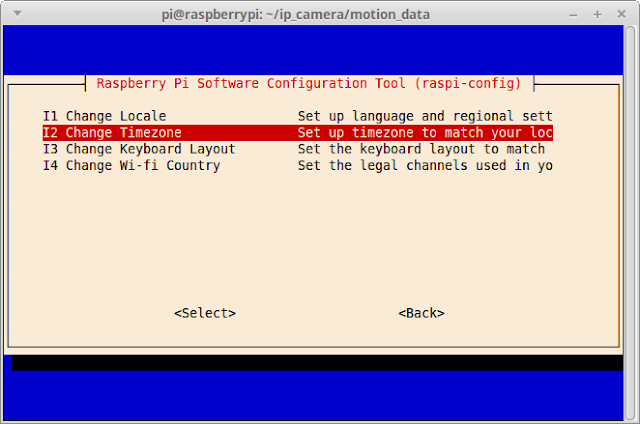
Task: Minimize the terminal window
Action: tap(573, 15)
